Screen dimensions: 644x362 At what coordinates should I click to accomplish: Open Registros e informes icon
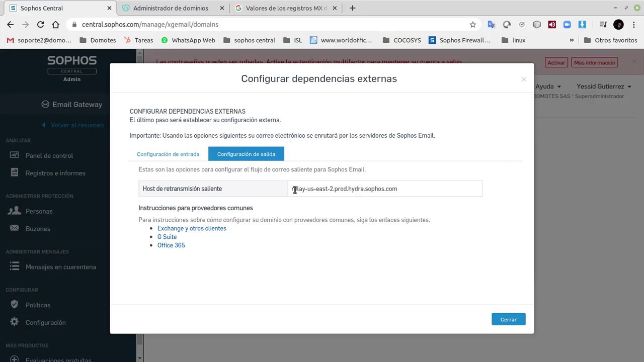(14, 173)
